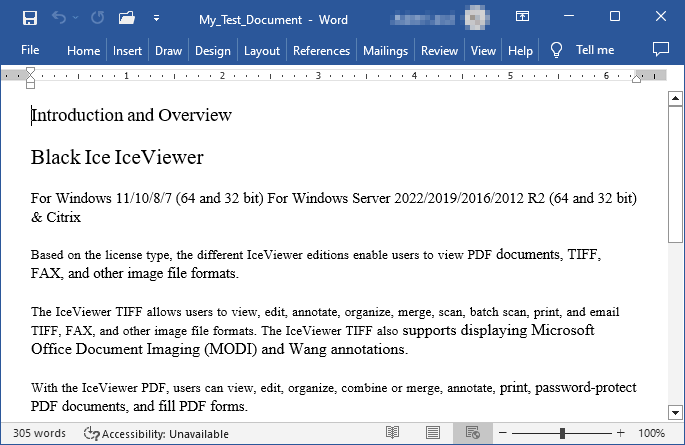The image size is (685, 445).
Task: Open the View tab
Action: tap(483, 51)
